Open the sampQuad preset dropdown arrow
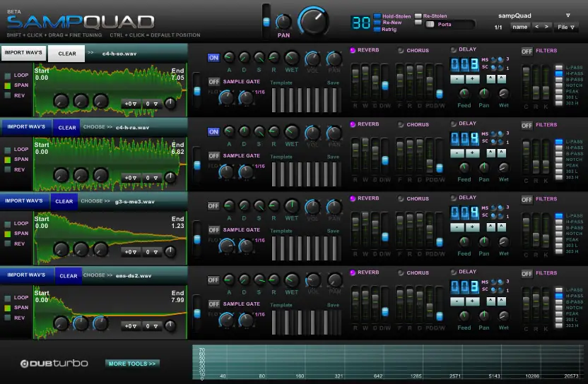The height and width of the screenshot is (384, 588). 568,16
